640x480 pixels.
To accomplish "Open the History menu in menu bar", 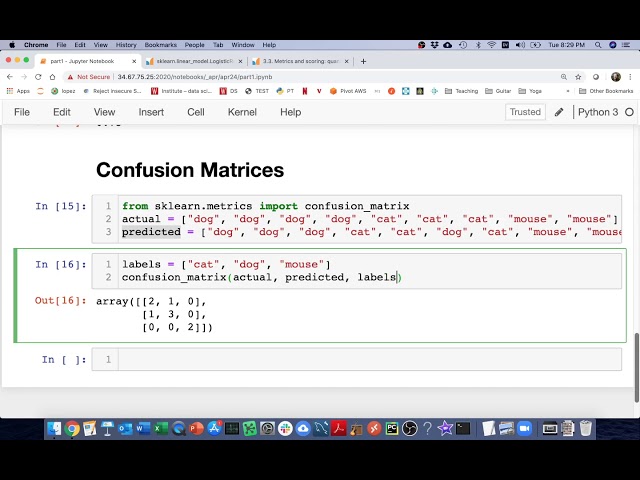I will pyautogui.click(x=126, y=45).
